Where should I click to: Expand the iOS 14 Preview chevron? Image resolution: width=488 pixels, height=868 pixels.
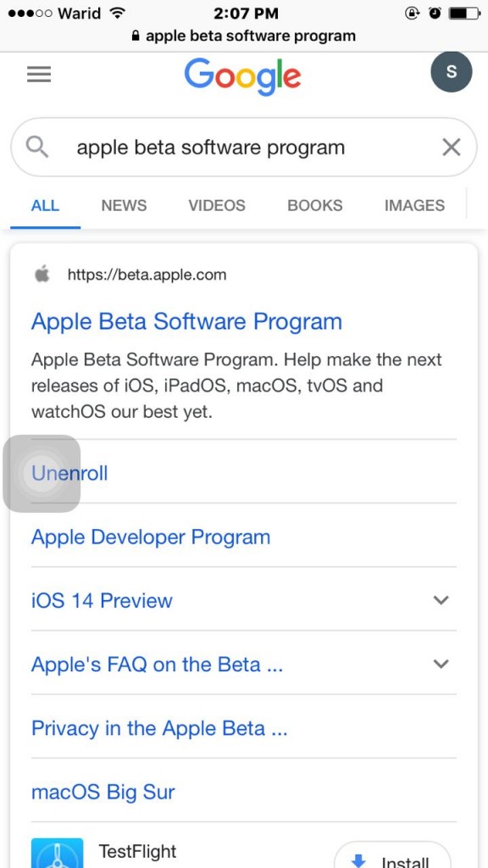(x=441, y=599)
